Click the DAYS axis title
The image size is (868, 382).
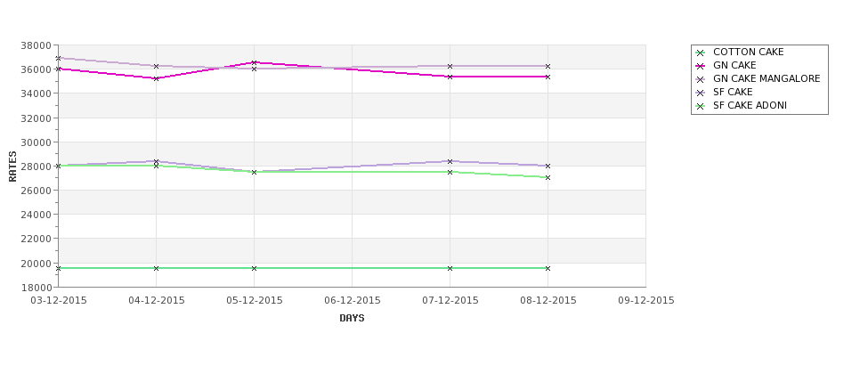pyautogui.click(x=352, y=319)
